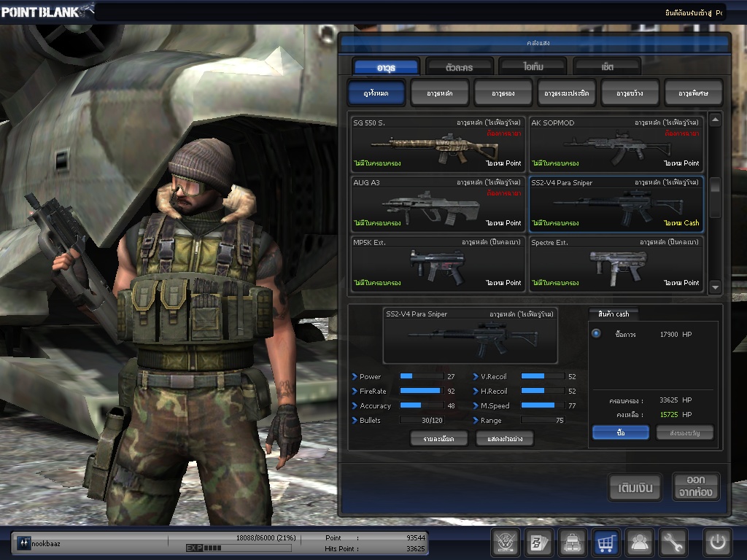The width and height of the screenshot is (747, 560).
Task: Switch to the ตัวละคร character tab
Action: click(460, 67)
